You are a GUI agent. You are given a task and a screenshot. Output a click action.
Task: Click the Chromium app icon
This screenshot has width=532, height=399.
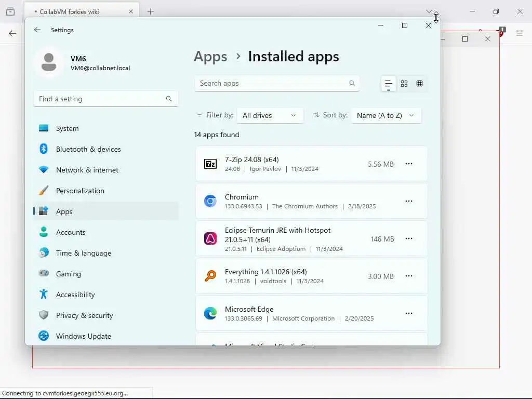(210, 201)
